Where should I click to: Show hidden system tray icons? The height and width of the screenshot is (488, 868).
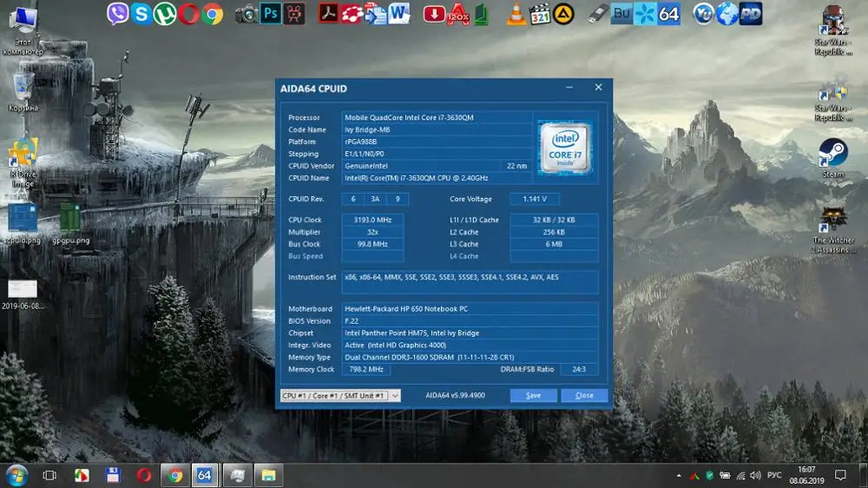[x=679, y=475]
